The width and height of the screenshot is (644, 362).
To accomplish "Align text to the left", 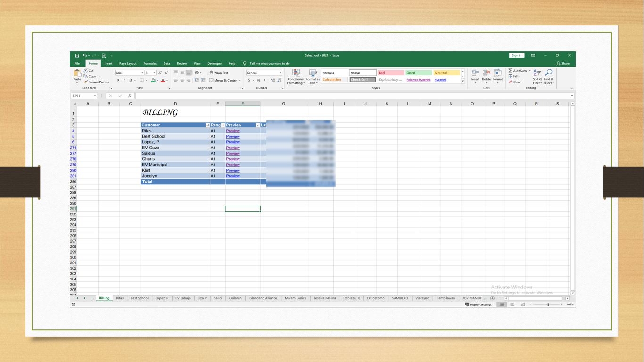I will click(x=176, y=80).
